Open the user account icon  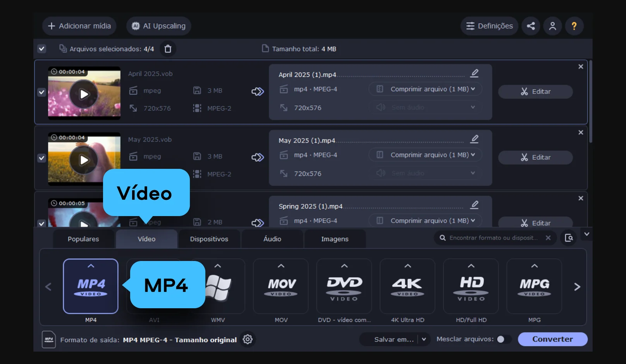(552, 26)
